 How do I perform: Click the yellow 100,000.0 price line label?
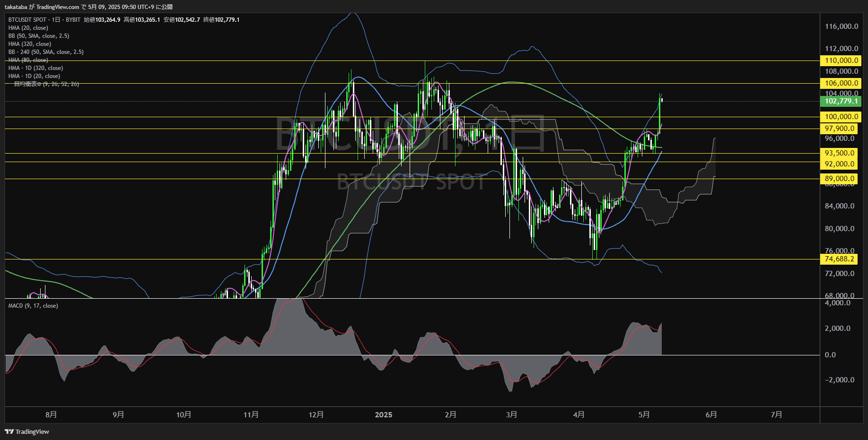click(842, 117)
